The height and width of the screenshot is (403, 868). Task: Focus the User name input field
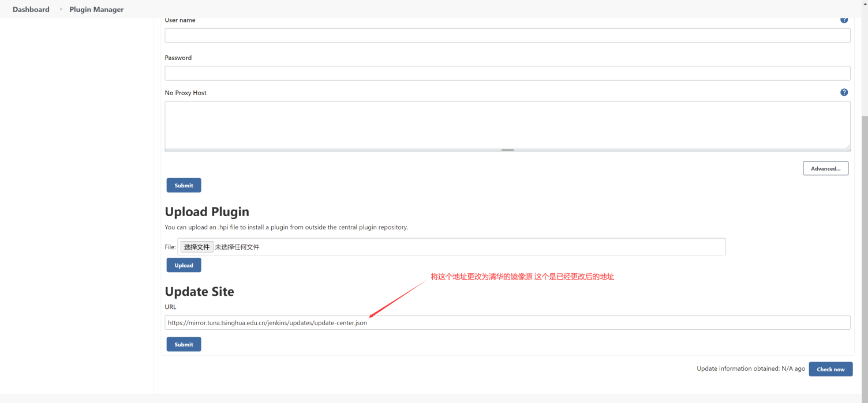coord(507,35)
